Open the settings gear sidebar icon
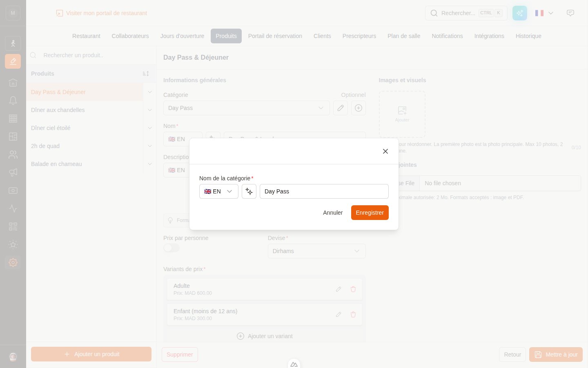 (x=13, y=263)
